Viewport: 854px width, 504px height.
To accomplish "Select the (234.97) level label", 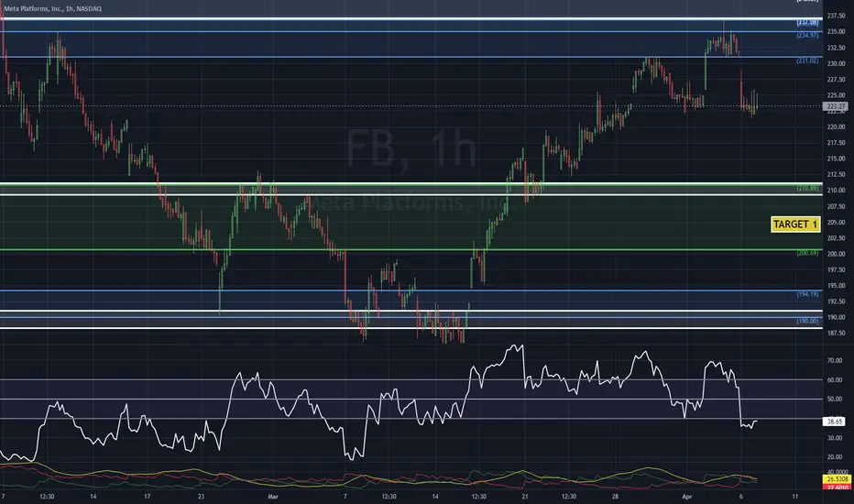I will tap(807, 36).
